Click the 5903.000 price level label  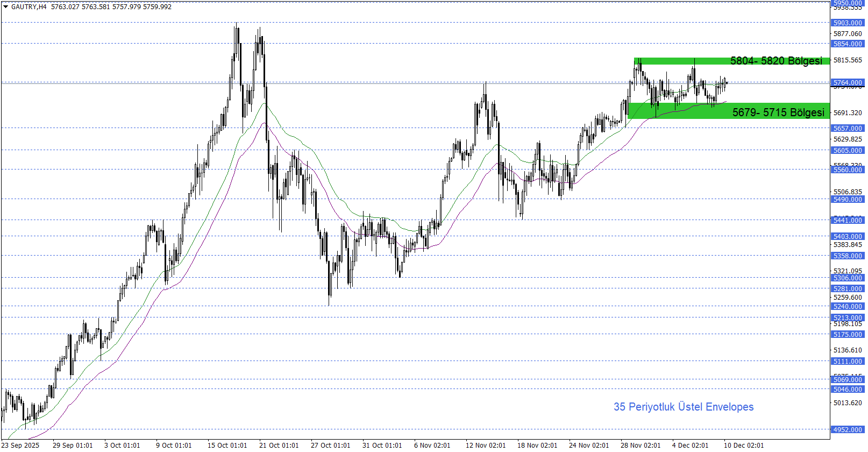coord(848,23)
